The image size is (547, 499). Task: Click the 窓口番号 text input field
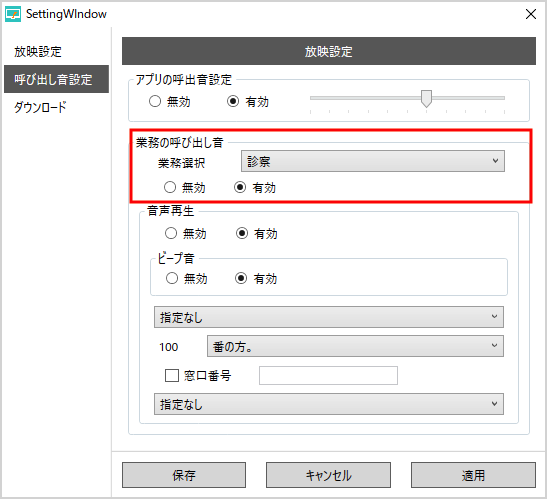pyautogui.click(x=328, y=376)
